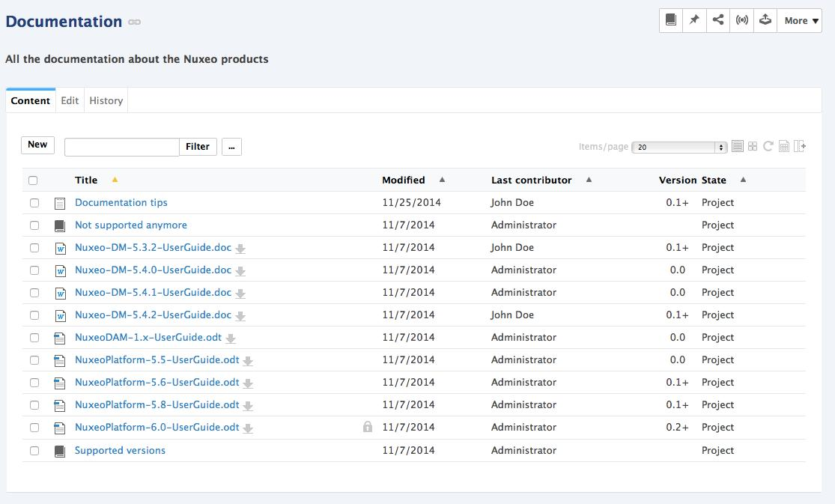
Task: Switch to list view layout icon
Action: click(x=738, y=146)
